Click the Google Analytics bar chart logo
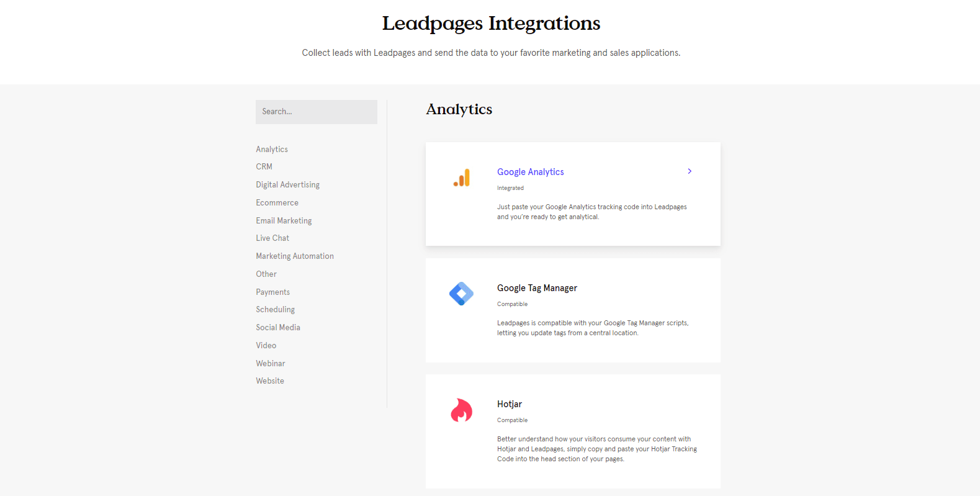This screenshot has height=496, width=980. 462,178
